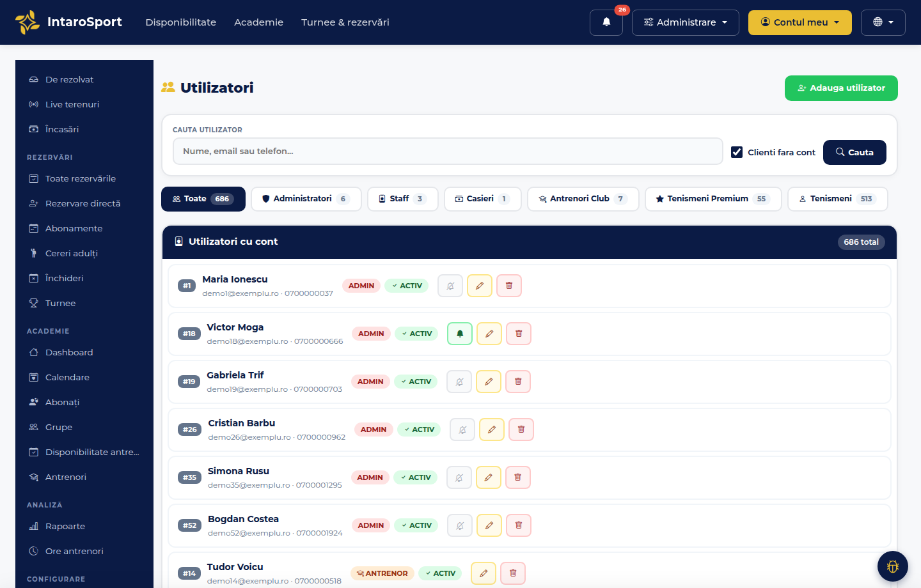Viewport: 921px width, 588px height.
Task: Click the trash icon for Simona Rusu
Action: click(x=518, y=477)
